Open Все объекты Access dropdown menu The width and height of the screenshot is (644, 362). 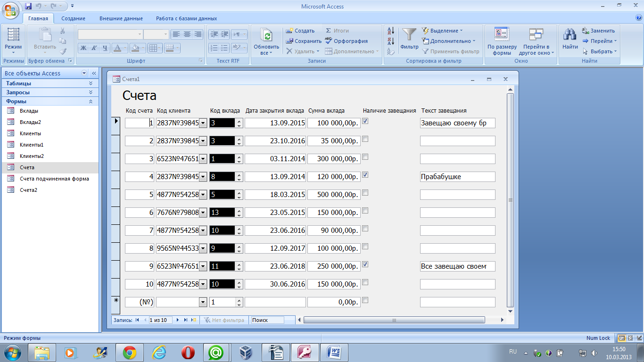(84, 73)
